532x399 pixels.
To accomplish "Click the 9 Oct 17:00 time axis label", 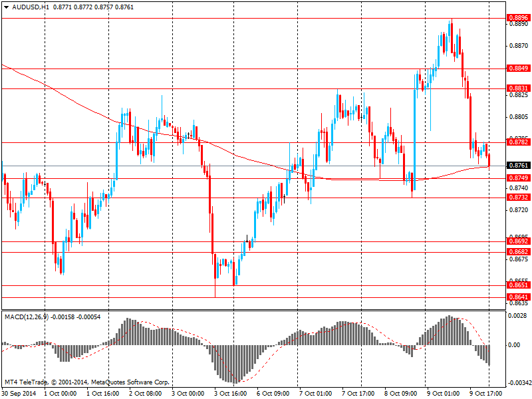I will [487, 393].
